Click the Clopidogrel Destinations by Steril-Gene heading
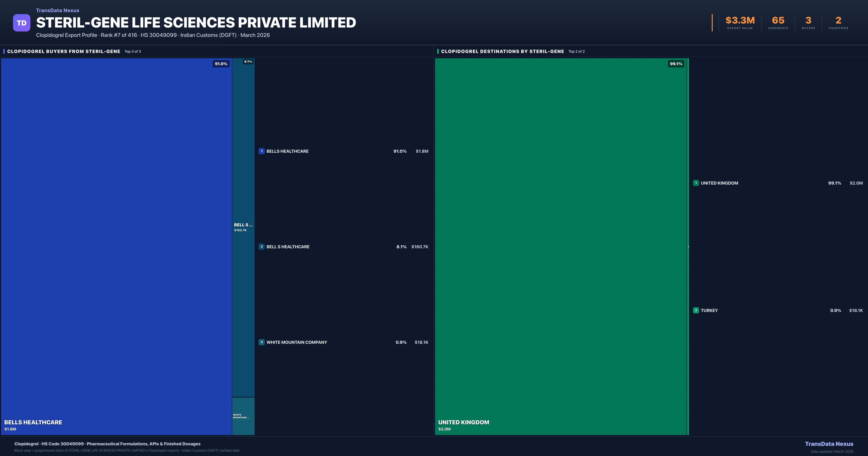Viewport: 868px width, 456px height. point(502,51)
